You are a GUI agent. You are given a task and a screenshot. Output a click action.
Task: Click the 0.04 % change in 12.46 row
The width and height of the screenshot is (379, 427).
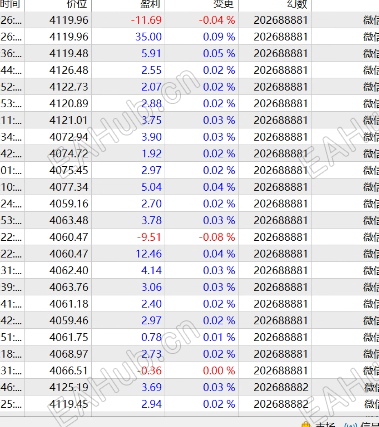pos(219,254)
